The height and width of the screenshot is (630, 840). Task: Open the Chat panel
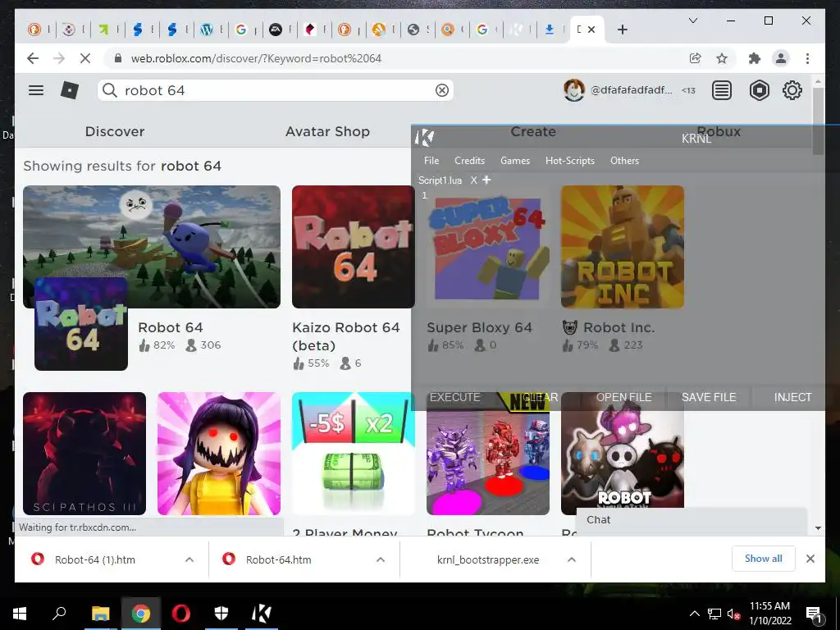[692, 520]
